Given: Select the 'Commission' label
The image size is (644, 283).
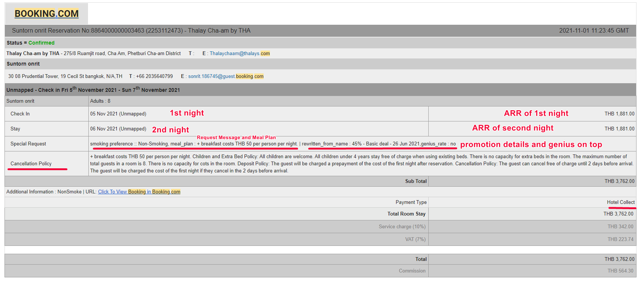Looking at the screenshot, I should tap(412, 271).
